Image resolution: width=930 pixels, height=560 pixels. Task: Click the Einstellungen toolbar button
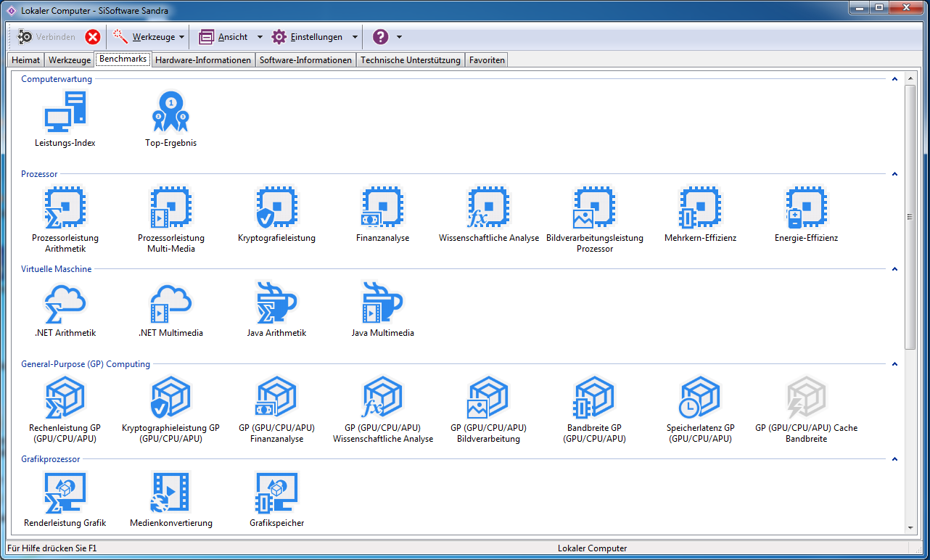click(308, 37)
